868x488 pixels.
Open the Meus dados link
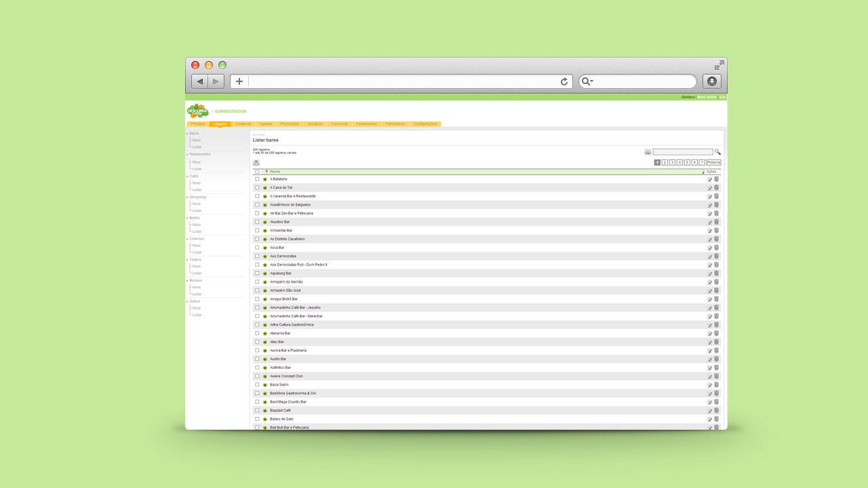[x=707, y=97]
